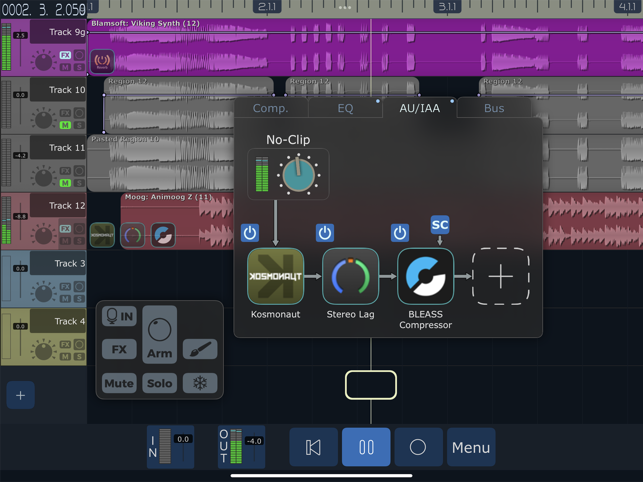This screenshot has width=643, height=482.
Task: Open FX for Track 3
Action: coord(65,286)
